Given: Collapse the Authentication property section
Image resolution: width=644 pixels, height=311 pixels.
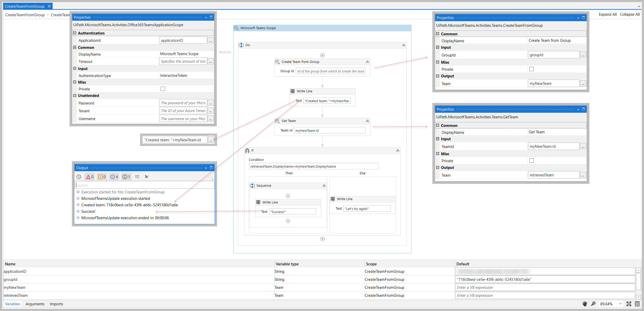Looking at the screenshot, I should pos(75,33).
